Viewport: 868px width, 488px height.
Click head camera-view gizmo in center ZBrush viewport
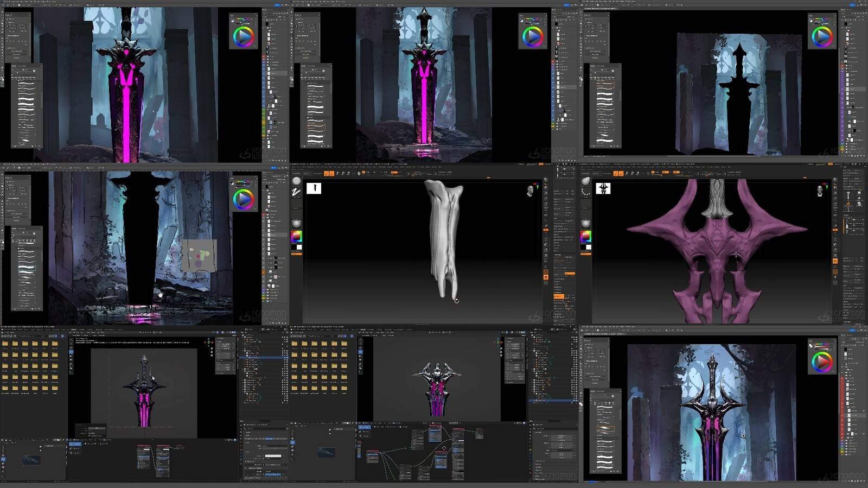click(529, 191)
